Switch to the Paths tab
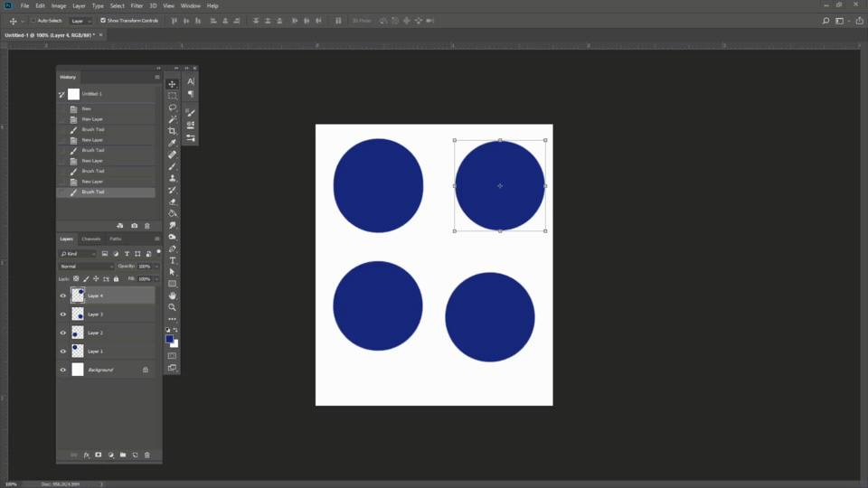Image resolution: width=868 pixels, height=488 pixels. (x=115, y=239)
